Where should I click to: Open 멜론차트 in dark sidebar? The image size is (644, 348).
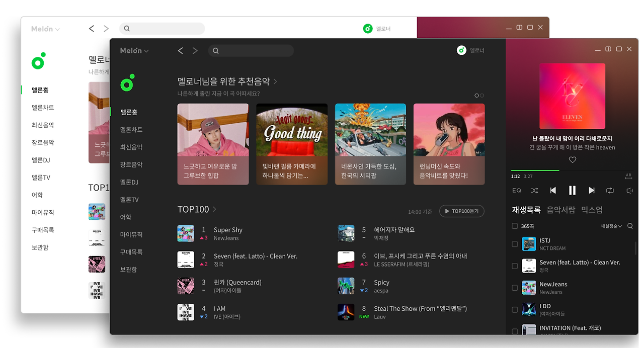pos(131,130)
